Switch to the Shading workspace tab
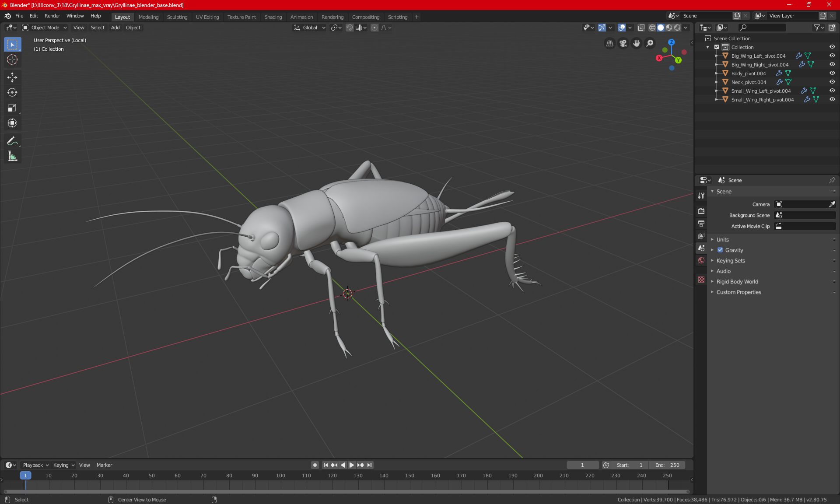The height and width of the screenshot is (504, 840). tap(273, 17)
